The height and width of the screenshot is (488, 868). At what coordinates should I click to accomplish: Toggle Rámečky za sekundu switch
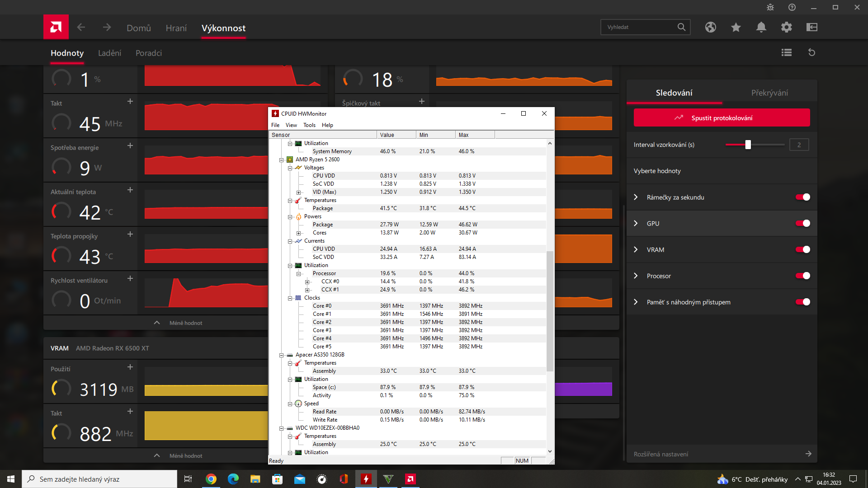pyautogui.click(x=803, y=197)
